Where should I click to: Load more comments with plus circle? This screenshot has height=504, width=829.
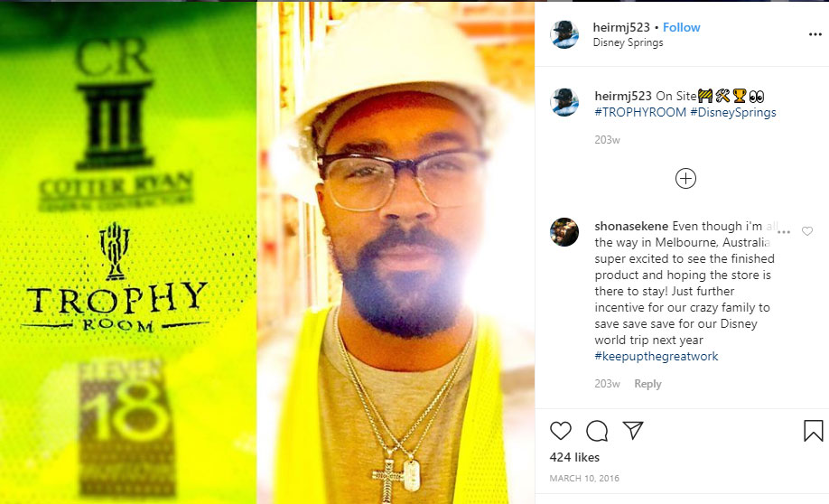[685, 178]
